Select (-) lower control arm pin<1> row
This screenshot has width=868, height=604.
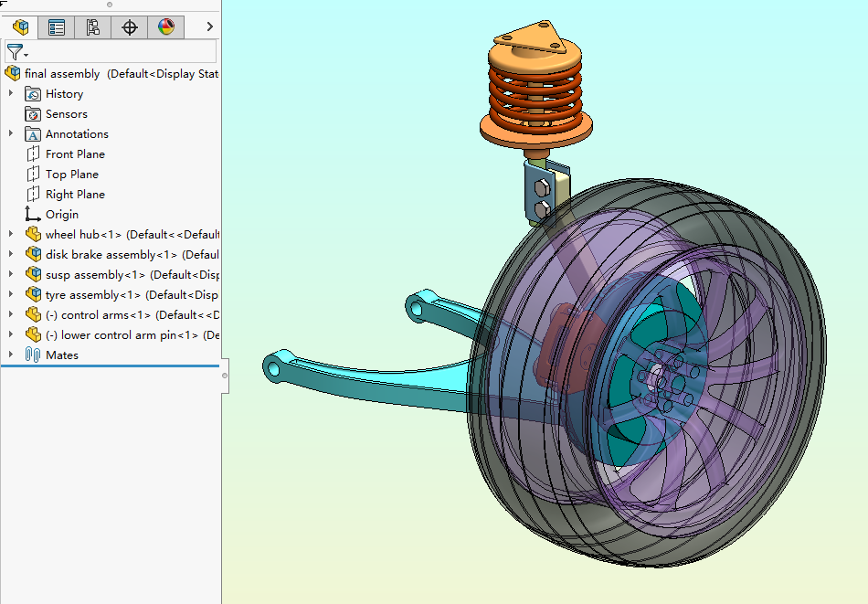(132, 335)
